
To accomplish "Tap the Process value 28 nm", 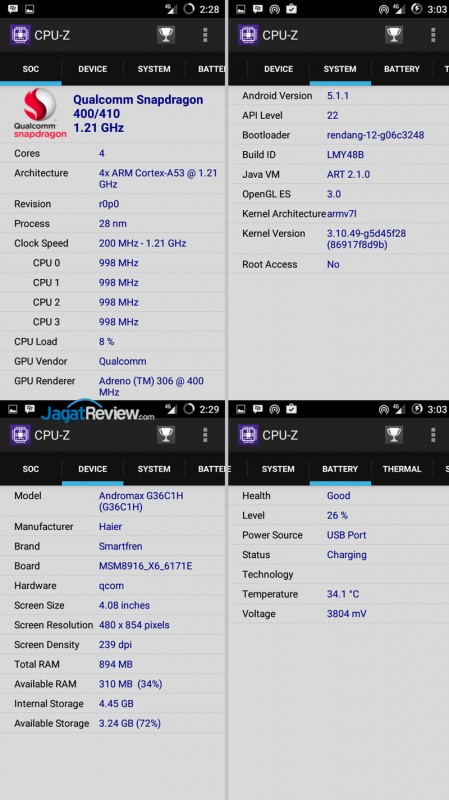I will [113, 223].
